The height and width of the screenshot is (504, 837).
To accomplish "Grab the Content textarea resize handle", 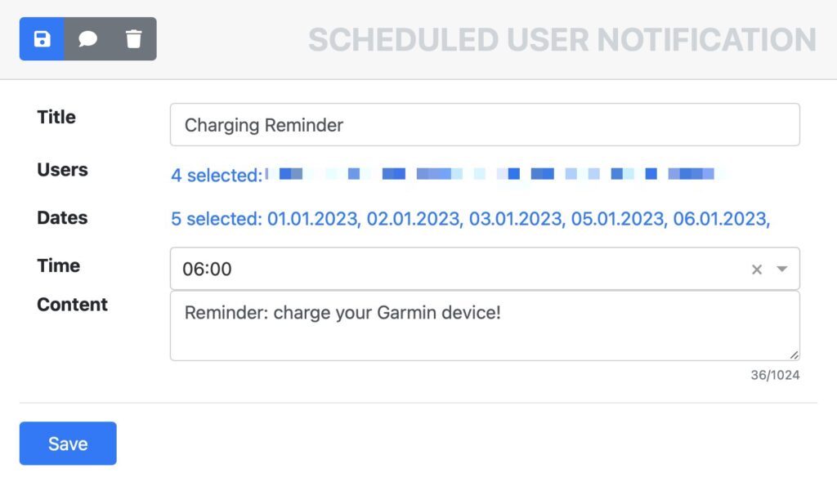I will (794, 355).
